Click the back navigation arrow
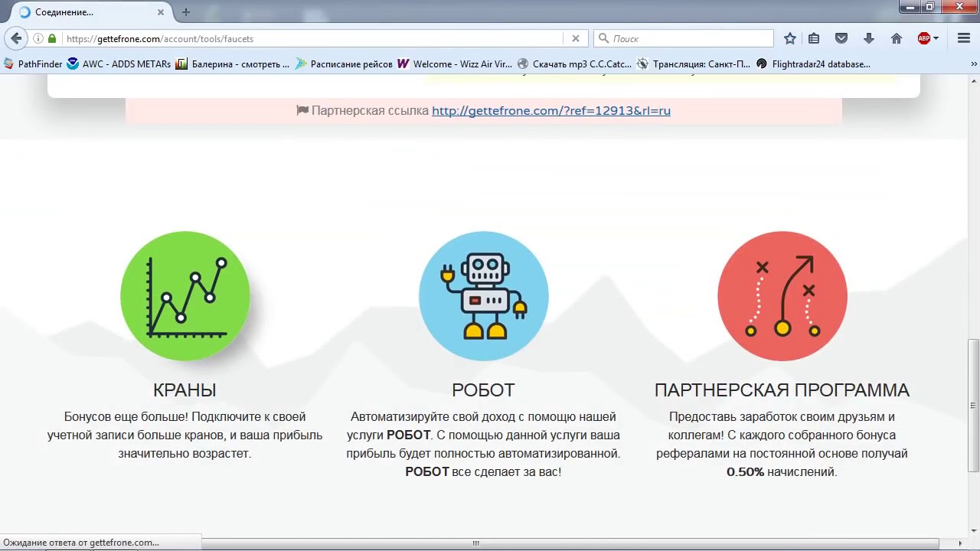 16,38
